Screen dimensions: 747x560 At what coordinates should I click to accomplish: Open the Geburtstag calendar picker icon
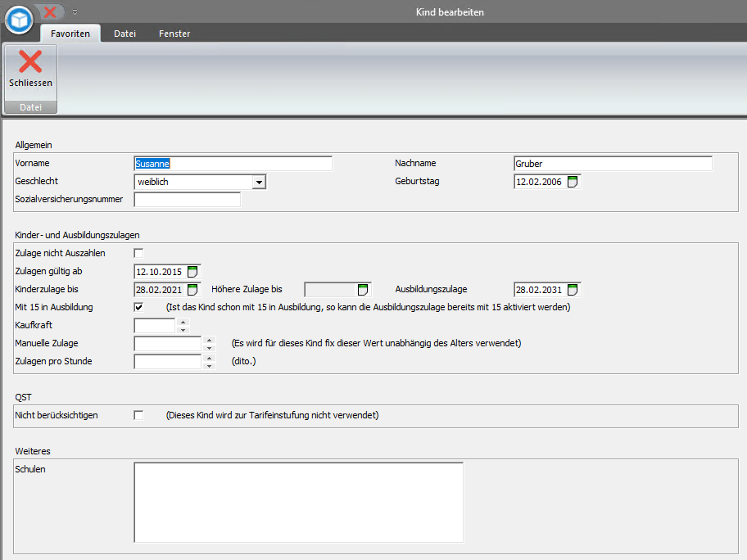[573, 182]
